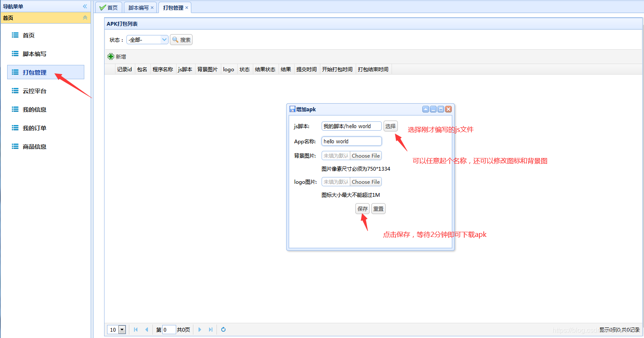644x338 pixels.
Task: Sort by 开始打包时间 column header
Action: coord(337,69)
